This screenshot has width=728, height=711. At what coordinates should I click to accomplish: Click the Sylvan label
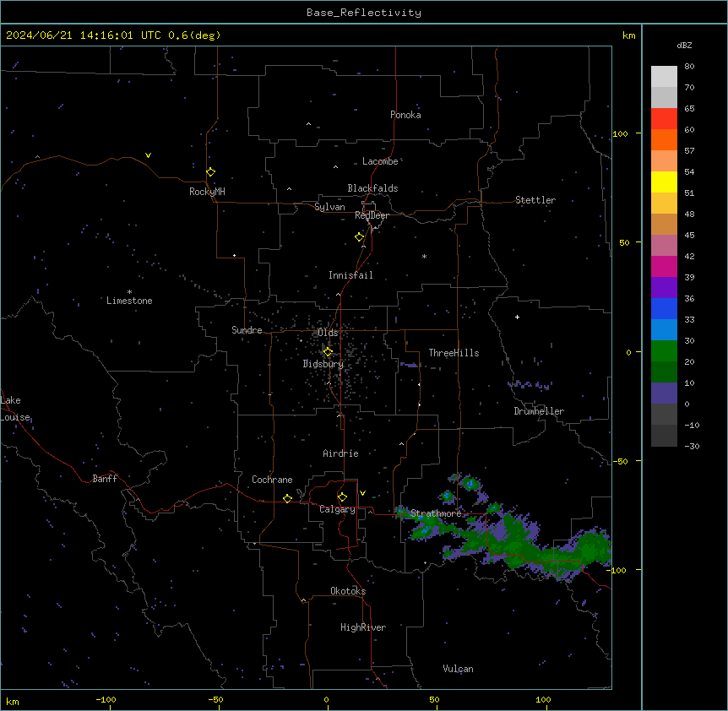(x=329, y=207)
